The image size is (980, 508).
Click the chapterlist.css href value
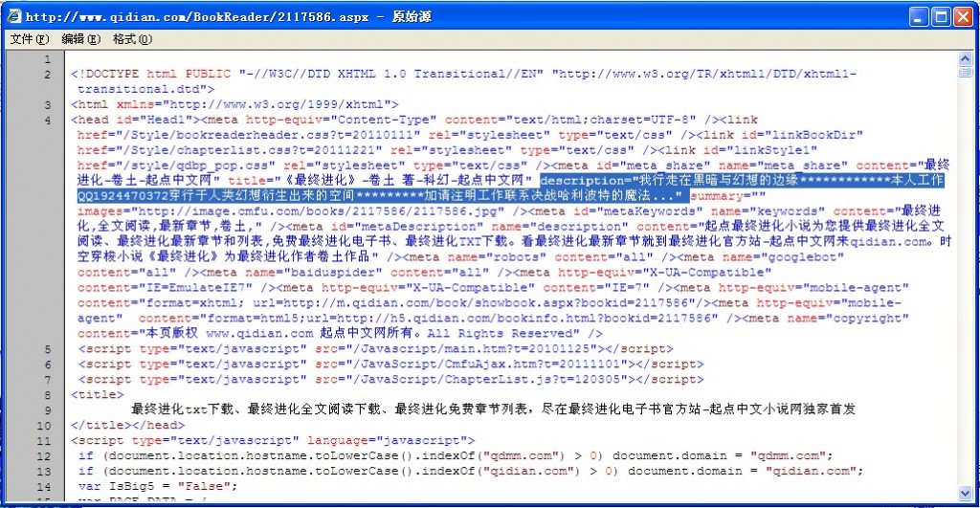click(x=252, y=150)
